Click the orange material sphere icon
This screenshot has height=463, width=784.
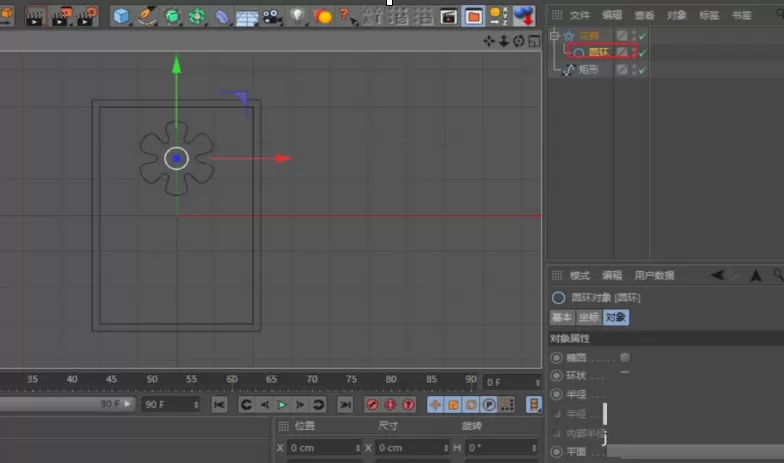[323, 17]
